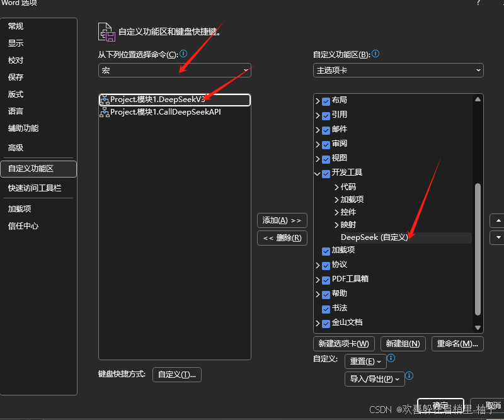Open the 快速访问工具栏 category
This screenshot has width=504, height=420.
click(x=35, y=188)
